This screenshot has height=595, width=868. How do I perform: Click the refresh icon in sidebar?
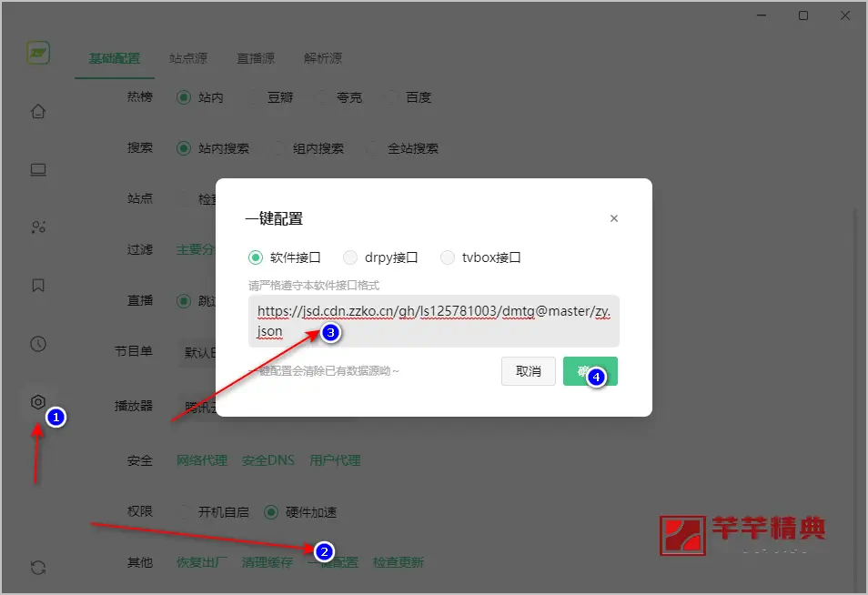[x=38, y=568]
